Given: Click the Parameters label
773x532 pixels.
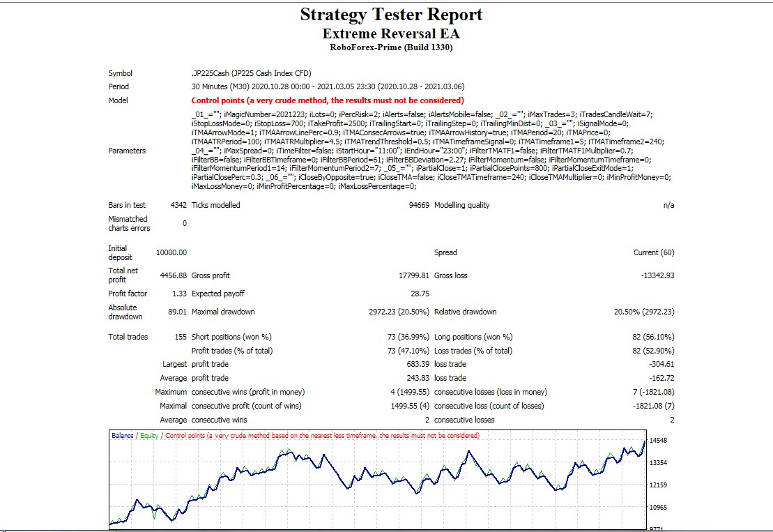Looking at the screenshot, I should [x=127, y=151].
